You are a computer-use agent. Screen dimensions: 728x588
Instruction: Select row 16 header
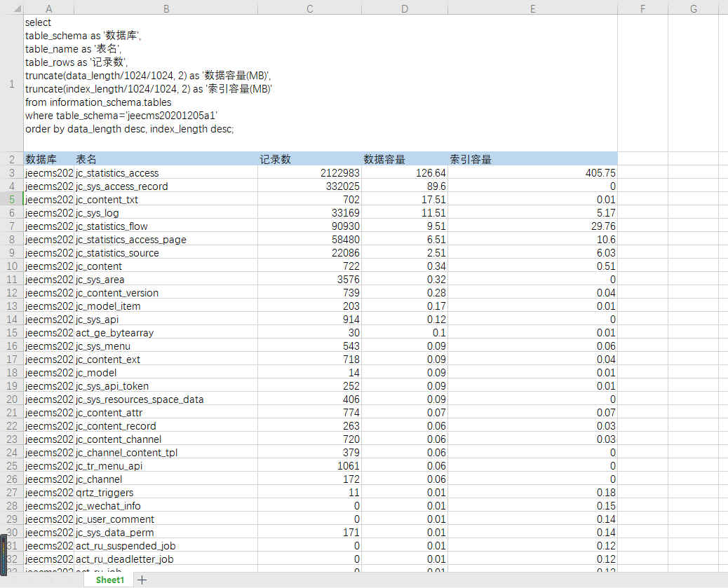tap(11, 346)
